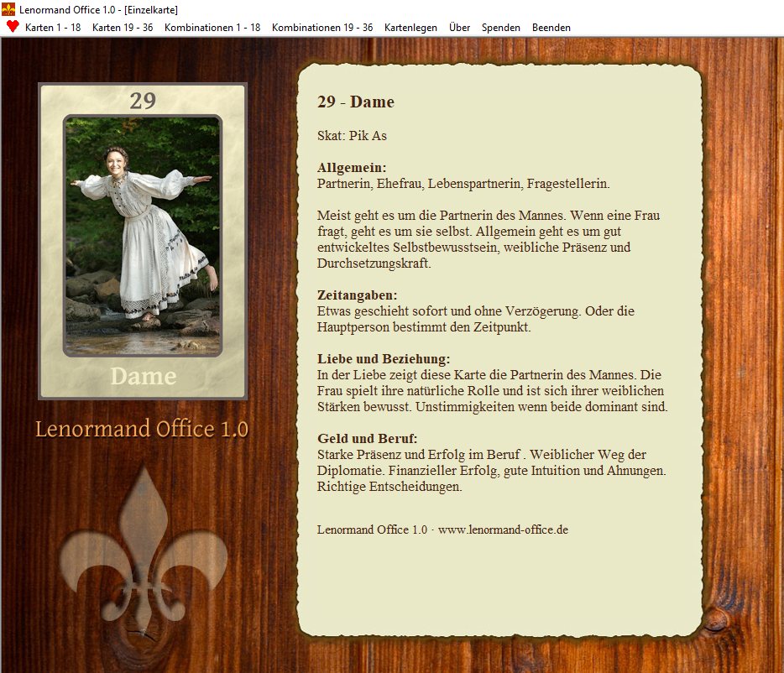This screenshot has height=673, width=784.
Task: Click the red heart icon in menu bar
Action: pyautogui.click(x=13, y=27)
